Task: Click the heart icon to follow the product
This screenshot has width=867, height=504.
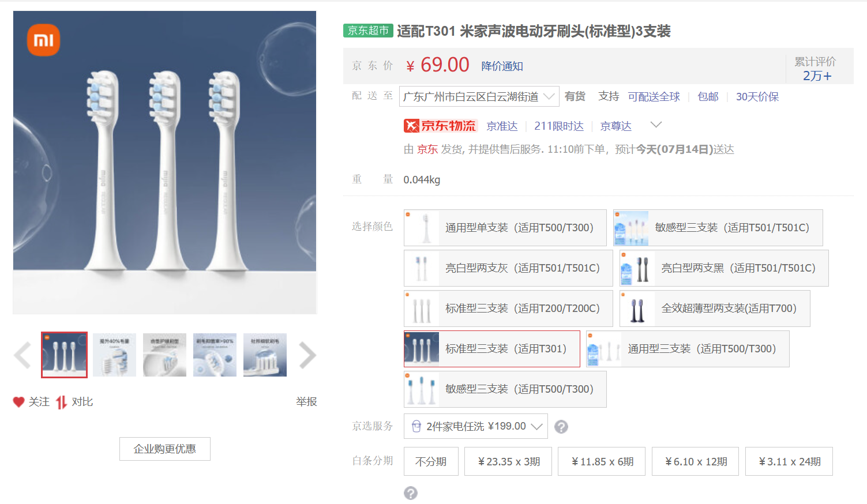Action: pos(19,402)
